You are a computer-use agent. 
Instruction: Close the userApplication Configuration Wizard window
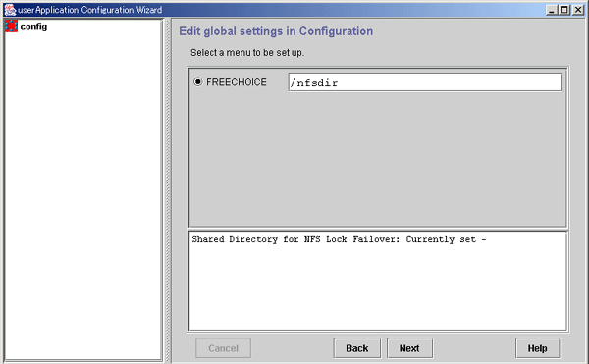pos(578,10)
